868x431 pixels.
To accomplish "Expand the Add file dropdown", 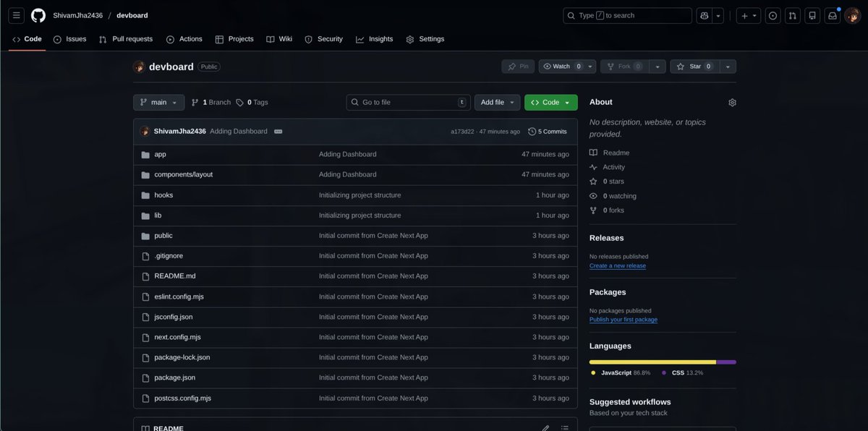I will 498,103.
